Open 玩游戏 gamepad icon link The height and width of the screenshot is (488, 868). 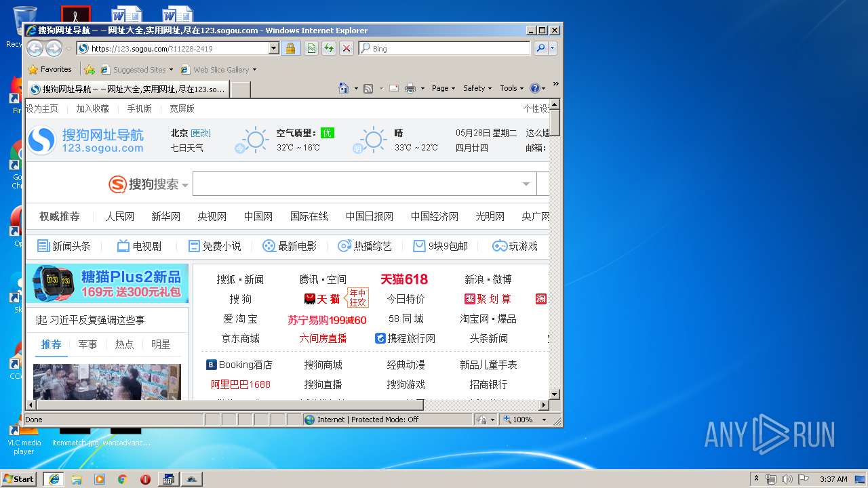[515, 246]
